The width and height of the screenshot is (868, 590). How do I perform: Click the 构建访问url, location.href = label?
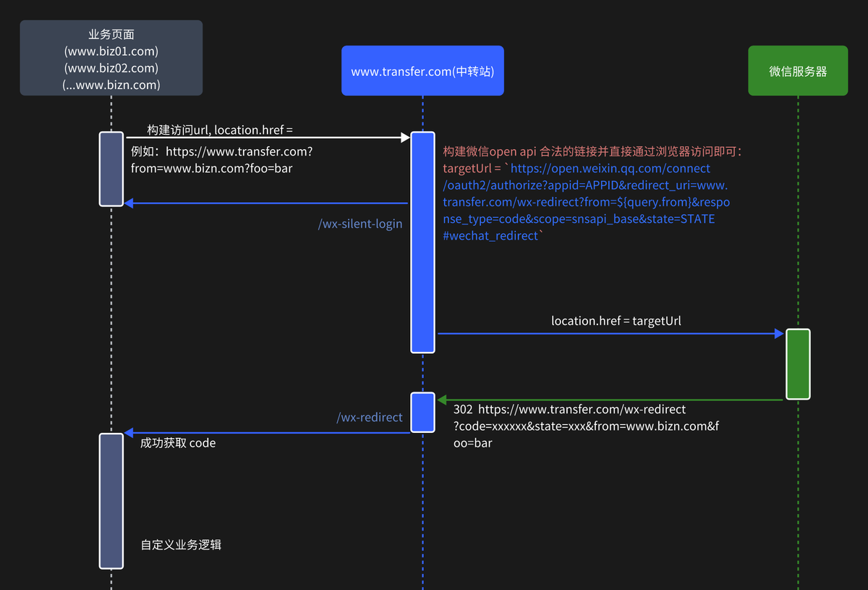(220, 130)
